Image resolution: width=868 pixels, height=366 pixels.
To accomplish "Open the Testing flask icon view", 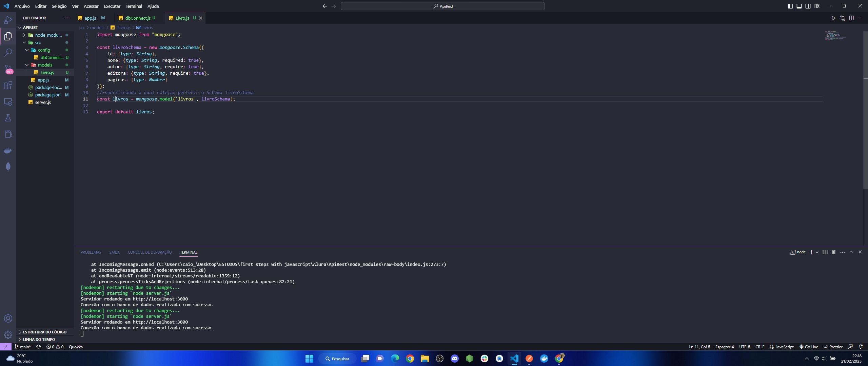I will pyautogui.click(x=8, y=118).
